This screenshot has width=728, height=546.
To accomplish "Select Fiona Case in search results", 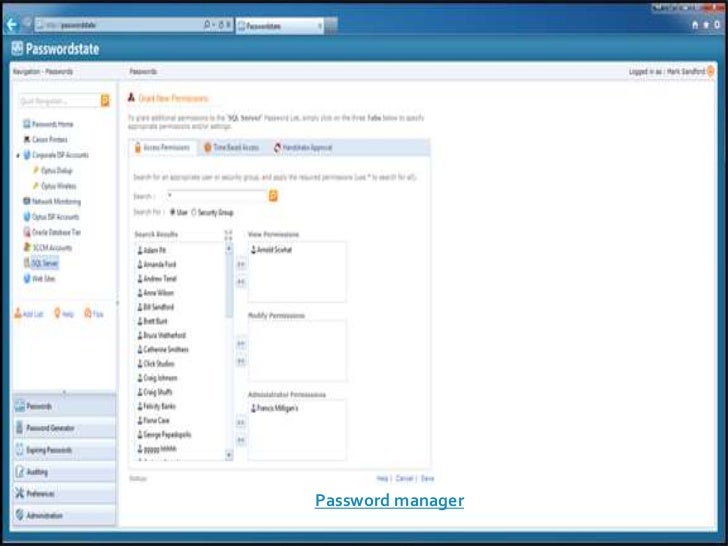I will pyautogui.click(x=154, y=420).
